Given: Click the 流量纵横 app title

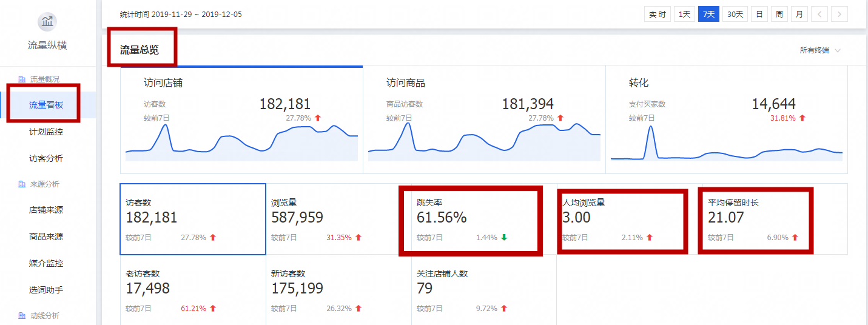Looking at the screenshot, I should point(47,45).
